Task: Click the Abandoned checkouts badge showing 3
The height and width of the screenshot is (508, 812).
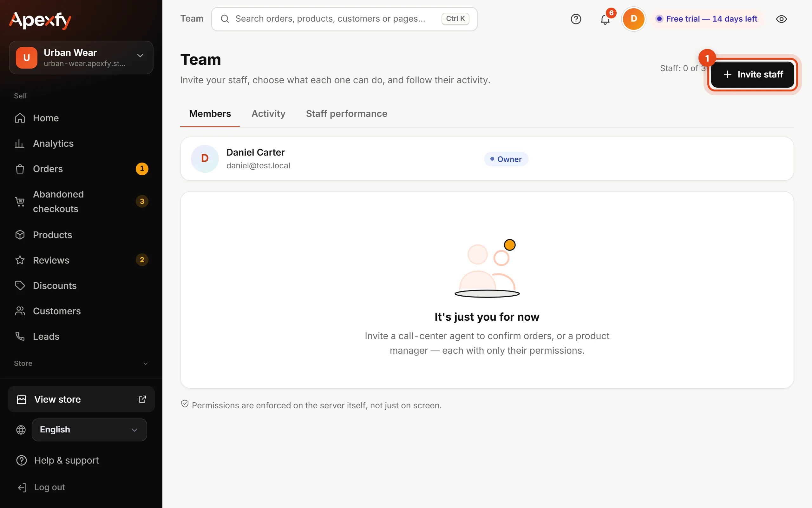Action: [x=142, y=201]
